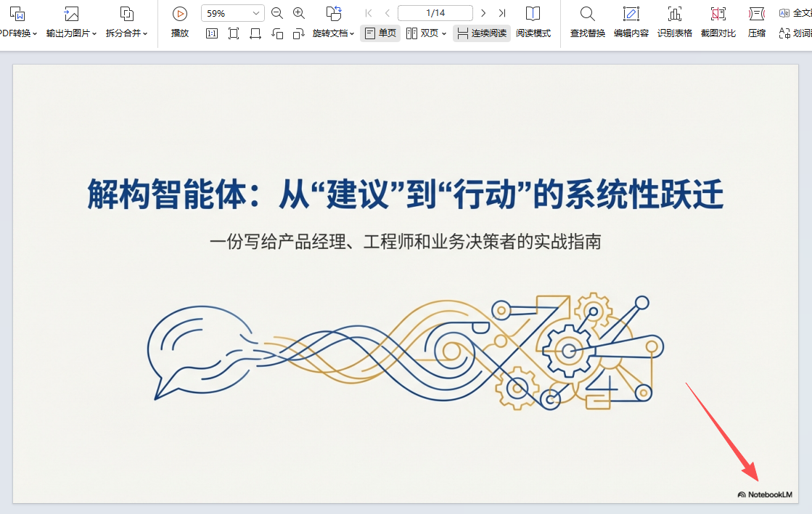Toggle 连续阅读 (Continuous Reading) mode
Viewport: 812px width, 514px height.
tap(482, 33)
